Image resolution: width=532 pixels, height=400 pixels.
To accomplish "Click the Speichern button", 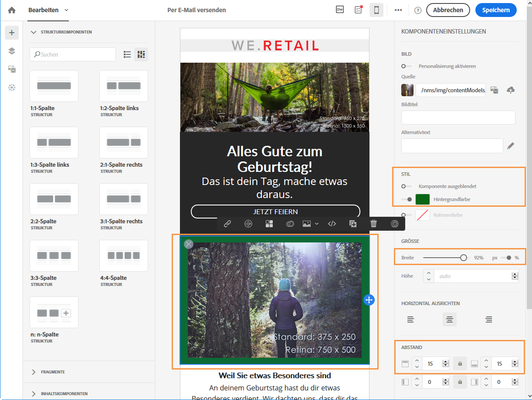I will 496,10.
